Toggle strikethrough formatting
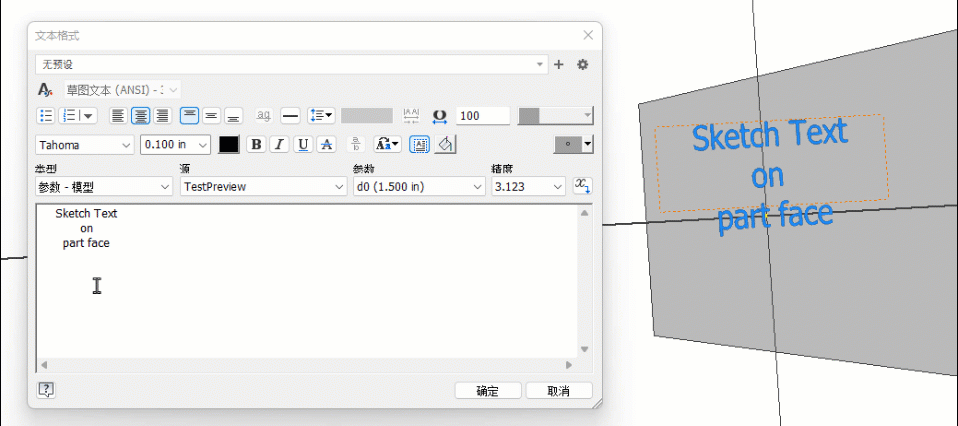This screenshot has height=426, width=958. pyautogui.click(x=327, y=145)
